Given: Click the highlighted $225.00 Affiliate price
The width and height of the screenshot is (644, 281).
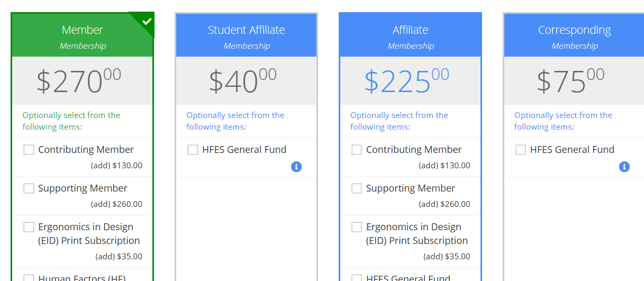Looking at the screenshot, I should click(406, 81).
